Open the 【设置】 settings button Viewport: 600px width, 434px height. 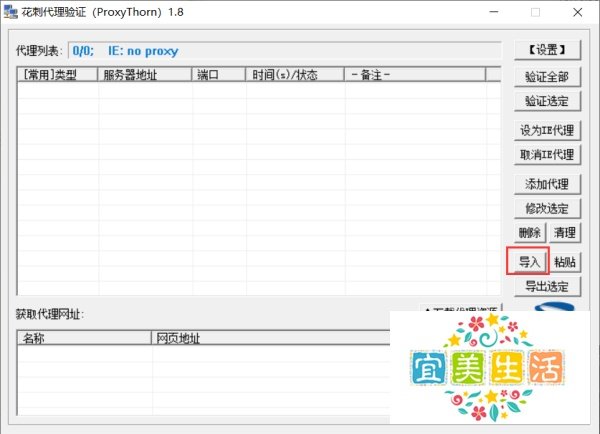tap(547, 50)
